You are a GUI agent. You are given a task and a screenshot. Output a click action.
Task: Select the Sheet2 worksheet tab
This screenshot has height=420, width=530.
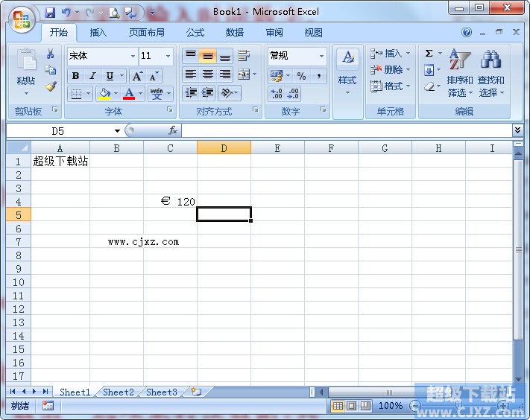(119, 392)
